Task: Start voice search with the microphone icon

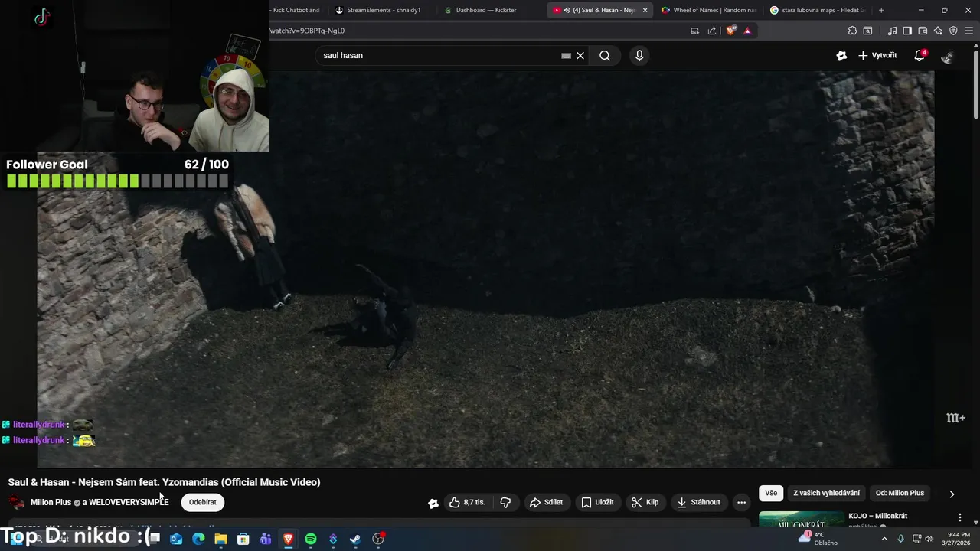Action: (639, 55)
